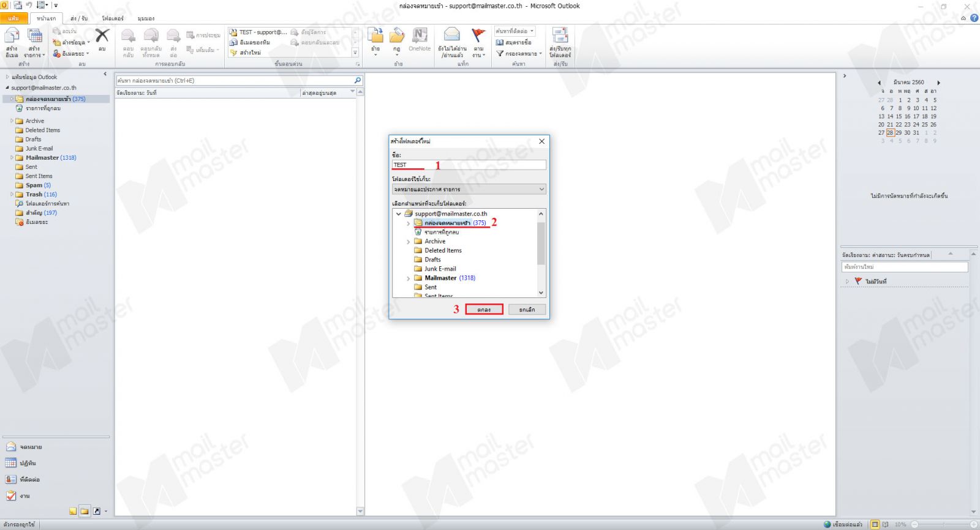Expand the Archive folder in dialog tree

point(409,241)
